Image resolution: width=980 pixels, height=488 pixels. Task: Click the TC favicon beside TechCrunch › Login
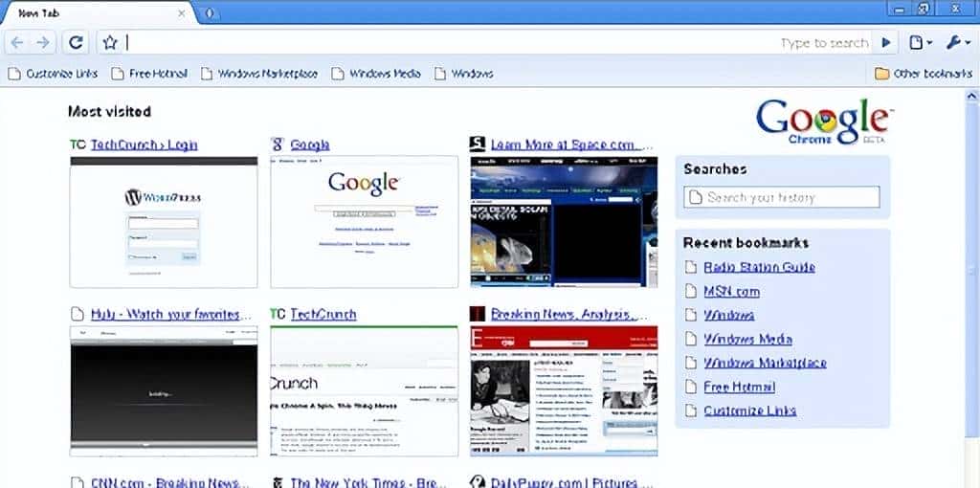pyautogui.click(x=78, y=144)
